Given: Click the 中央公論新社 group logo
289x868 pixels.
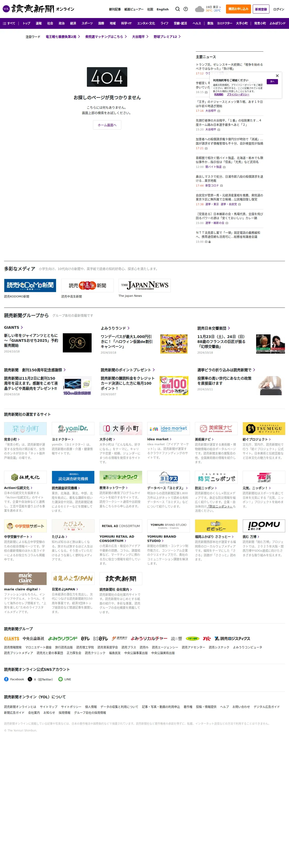Looking at the screenshot, I should (x=33, y=639).
